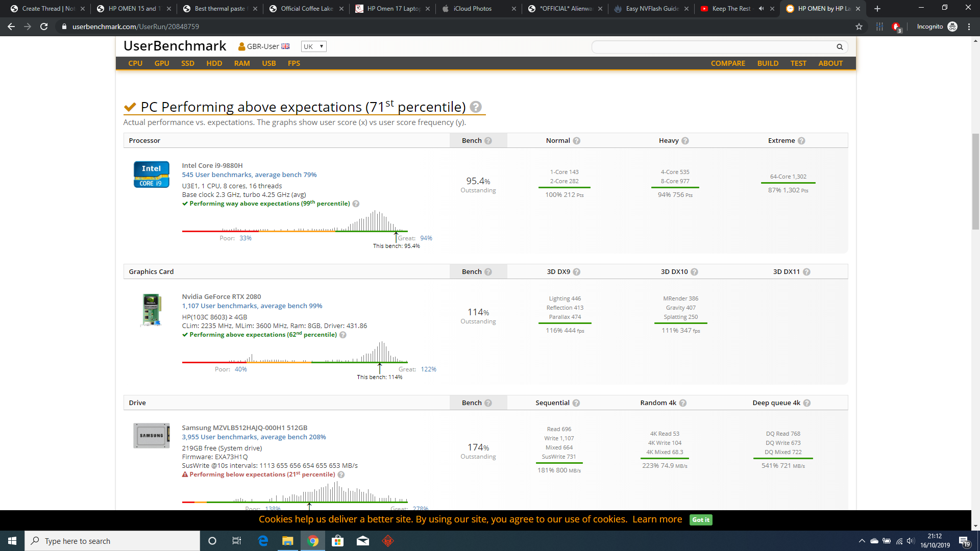Click the GBR-User profile link

click(263, 46)
